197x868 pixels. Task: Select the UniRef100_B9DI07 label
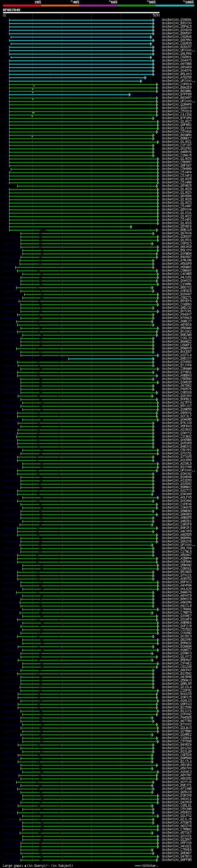click(177, 358)
